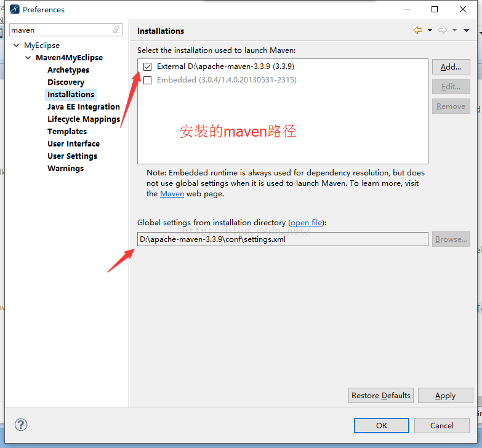Click the Remove installation button
Screen dimensions: 482x448
pyautogui.click(x=451, y=106)
